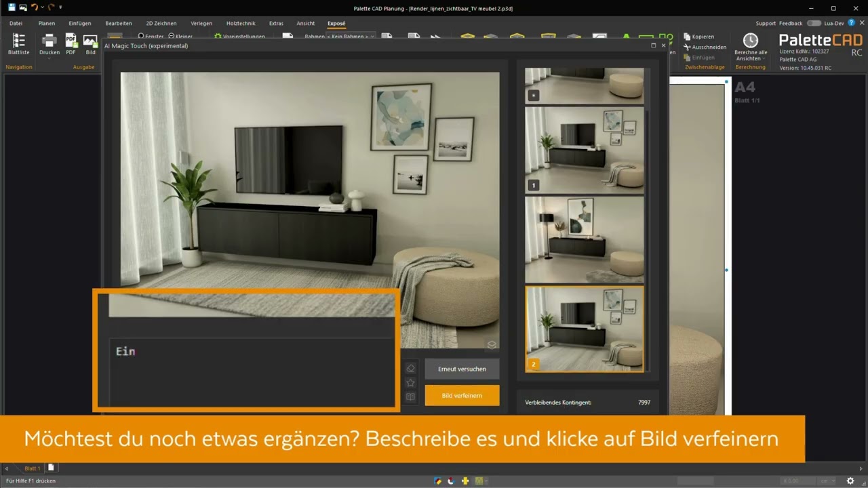
Task: Open the Bearbeiten tab
Action: click(x=119, y=23)
